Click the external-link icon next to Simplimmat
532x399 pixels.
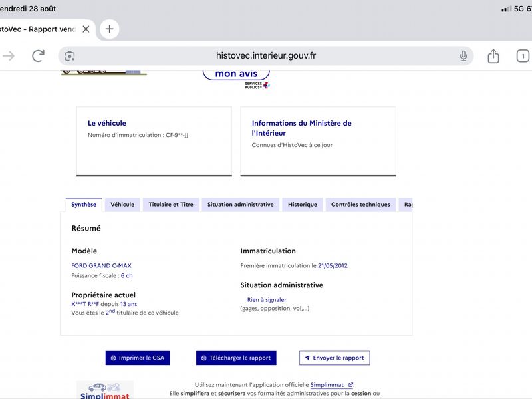click(x=351, y=385)
